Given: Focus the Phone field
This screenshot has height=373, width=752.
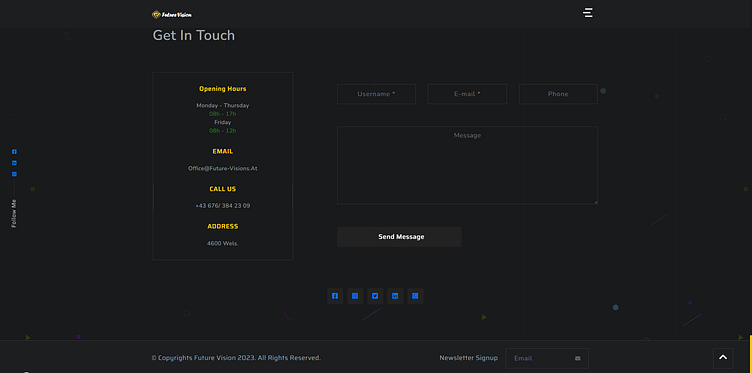Looking at the screenshot, I should 558,94.
